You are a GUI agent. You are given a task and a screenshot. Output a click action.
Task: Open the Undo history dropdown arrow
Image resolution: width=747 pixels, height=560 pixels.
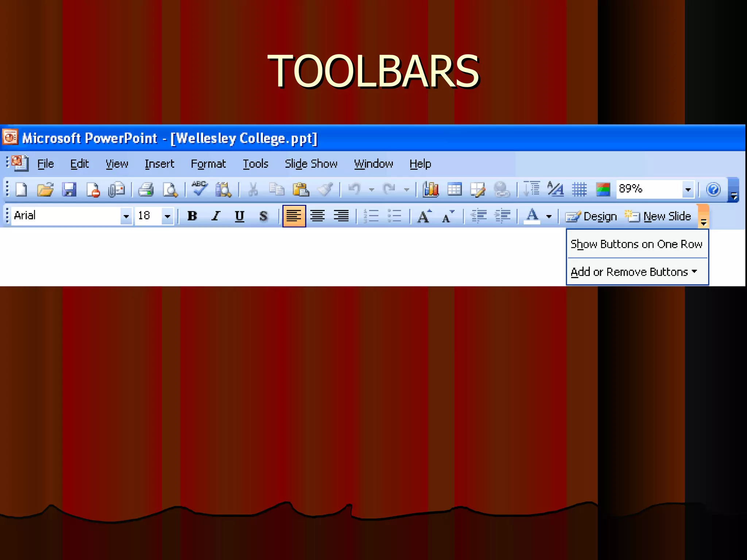[372, 190]
